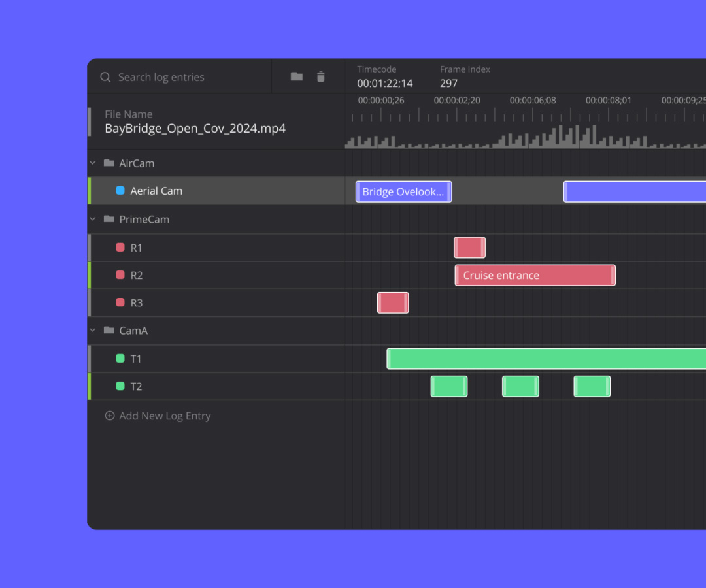Collapse the CamA track group
Viewport: 706px width, 588px height.
click(92, 330)
